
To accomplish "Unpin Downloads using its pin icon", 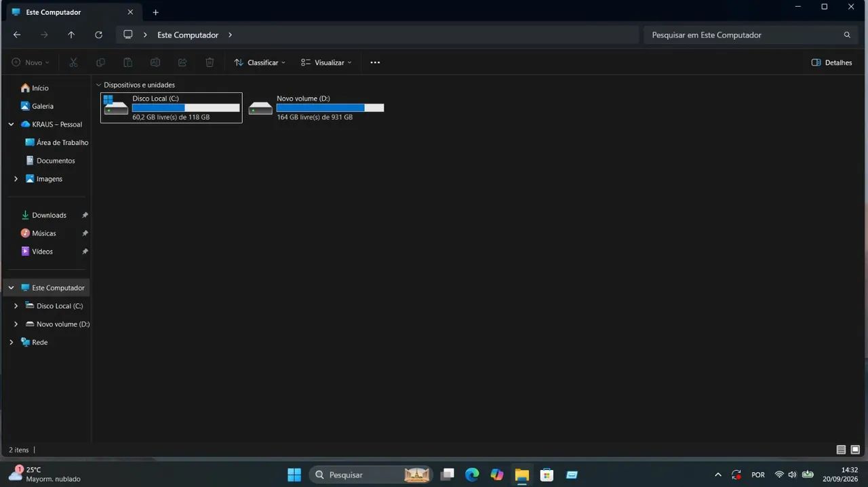I will point(85,216).
